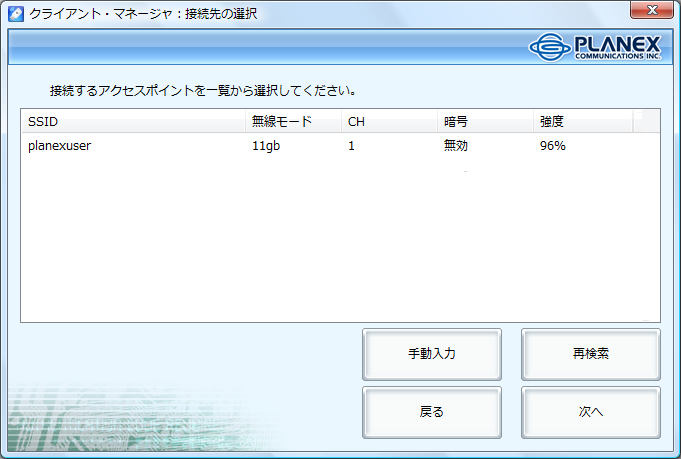
Task: Click channel value 1 in planexuser row
Action: click(x=351, y=145)
